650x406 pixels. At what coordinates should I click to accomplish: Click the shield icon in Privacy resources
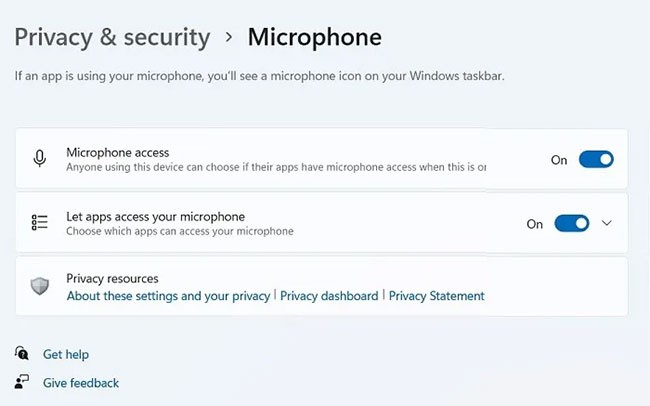point(40,287)
